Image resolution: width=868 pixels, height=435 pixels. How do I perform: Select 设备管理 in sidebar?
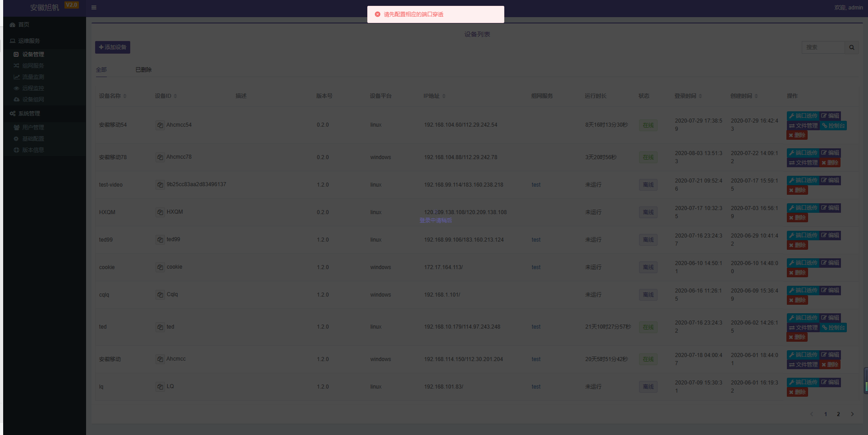(44, 55)
